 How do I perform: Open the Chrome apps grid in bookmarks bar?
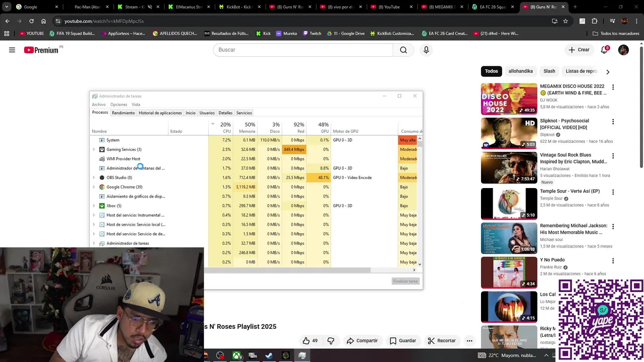[7, 33]
